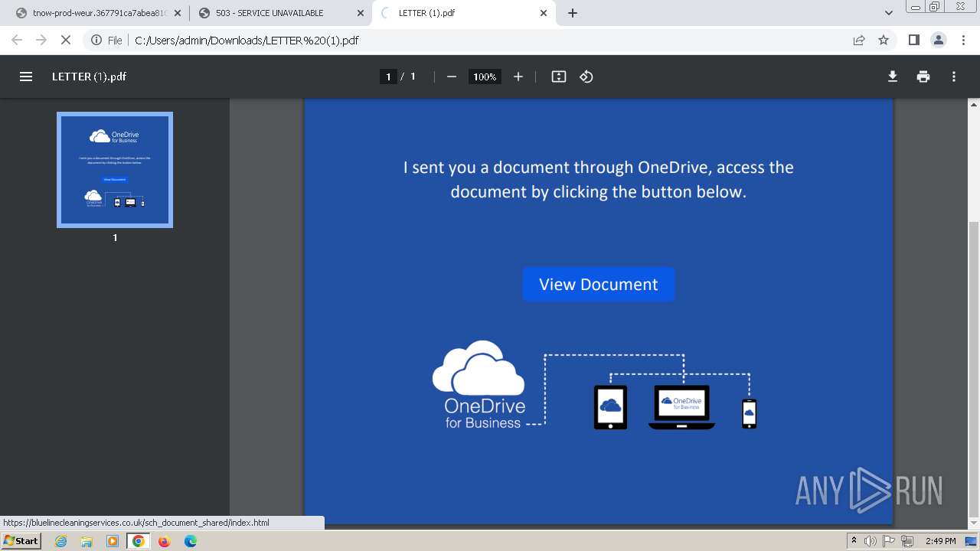The height and width of the screenshot is (551, 980).
Task: Open Firefox from taskbar
Action: tap(164, 541)
